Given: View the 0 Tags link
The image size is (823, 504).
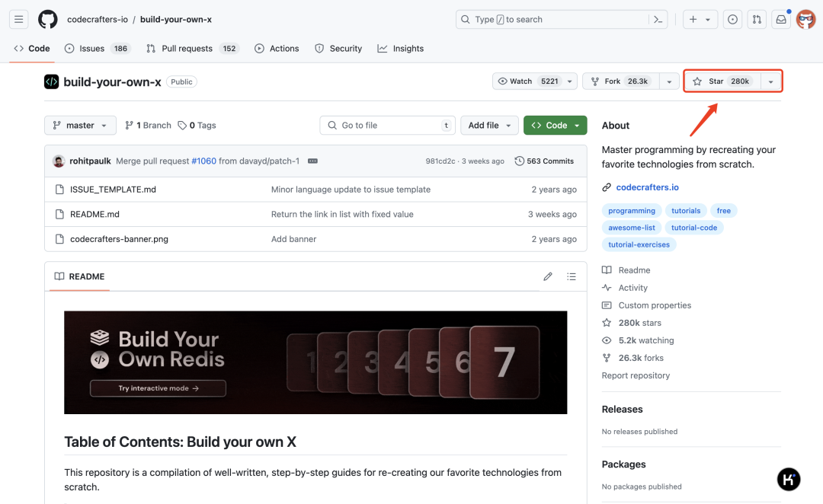Looking at the screenshot, I should coord(197,126).
